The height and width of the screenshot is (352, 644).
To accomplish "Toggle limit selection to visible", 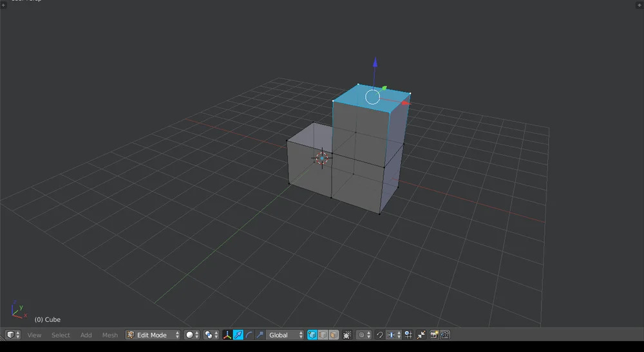I will 347,335.
